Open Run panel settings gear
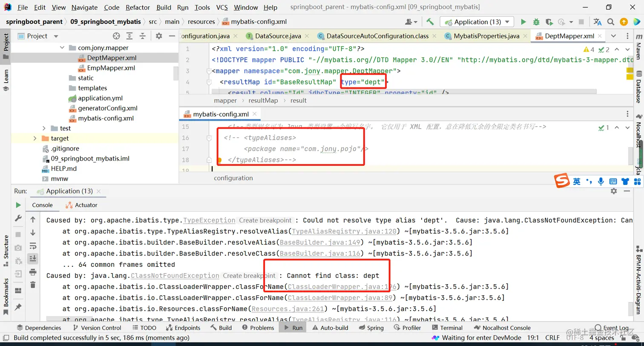 pyautogui.click(x=614, y=191)
